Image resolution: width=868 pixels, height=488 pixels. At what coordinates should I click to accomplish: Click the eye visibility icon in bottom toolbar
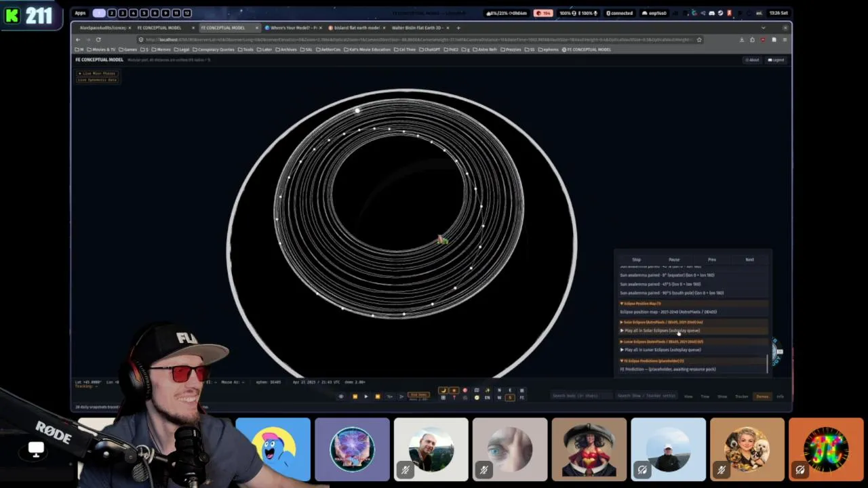click(341, 396)
